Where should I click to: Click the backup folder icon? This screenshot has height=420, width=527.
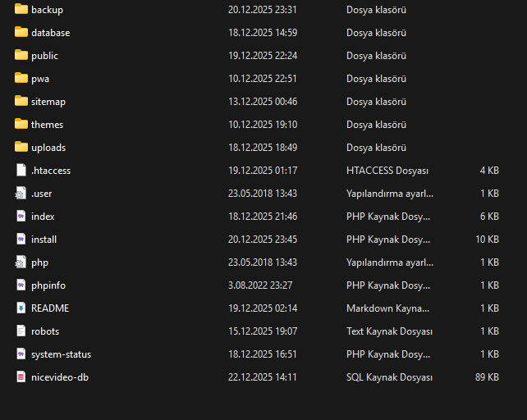pyautogui.click(x=21, y=10)
